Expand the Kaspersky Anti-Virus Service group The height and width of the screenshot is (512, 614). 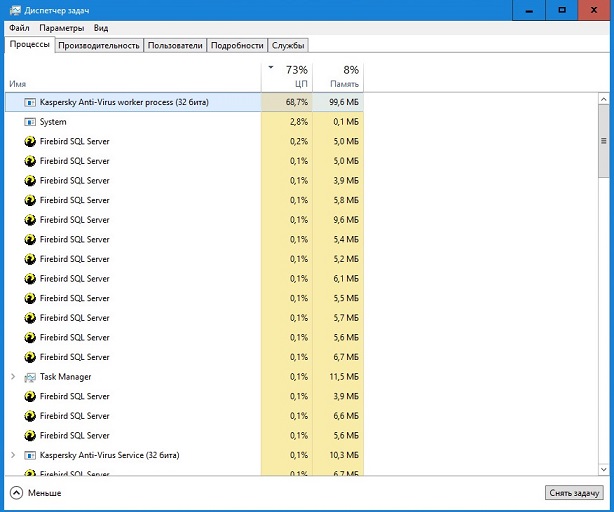(13, 455)
